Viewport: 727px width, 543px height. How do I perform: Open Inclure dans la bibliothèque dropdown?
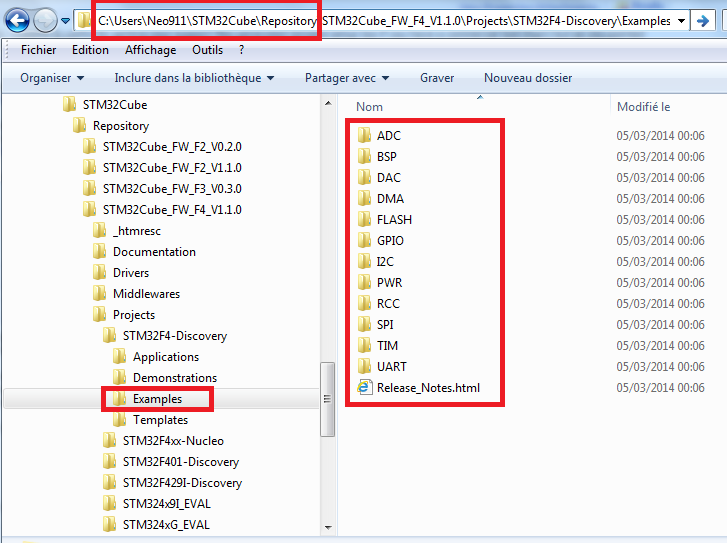[x=194, y=78]
